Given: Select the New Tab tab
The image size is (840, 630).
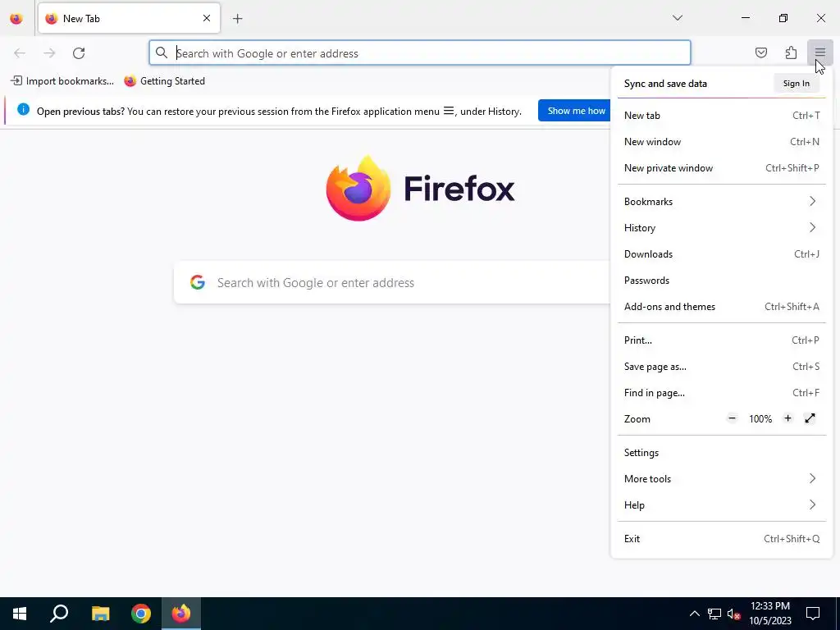Looking at the screenshot, I should pos(129,18).
